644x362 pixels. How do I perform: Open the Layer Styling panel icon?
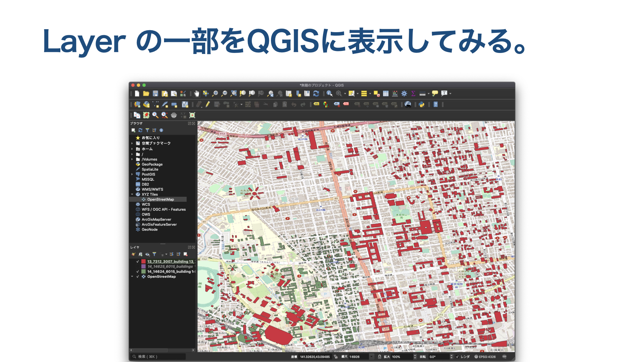(x=133, y=254)
